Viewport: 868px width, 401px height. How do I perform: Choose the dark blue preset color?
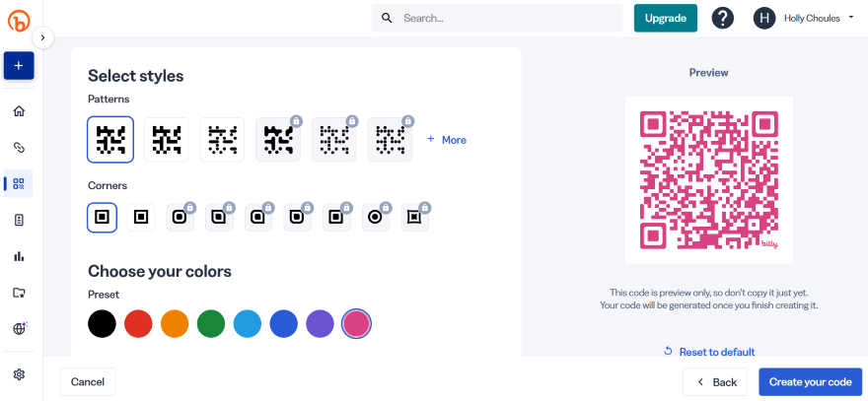click(284, 323)
